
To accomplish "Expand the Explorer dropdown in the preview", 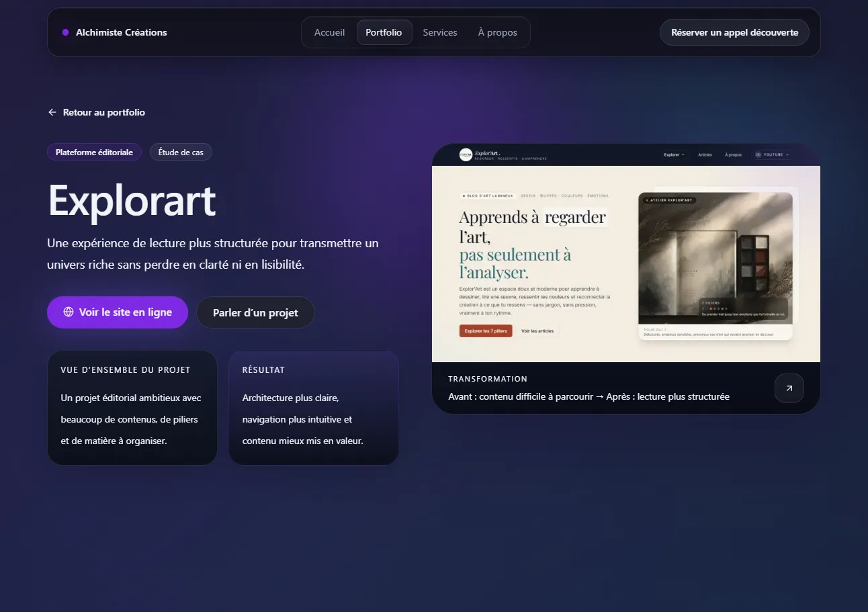I will click(674, 155).
